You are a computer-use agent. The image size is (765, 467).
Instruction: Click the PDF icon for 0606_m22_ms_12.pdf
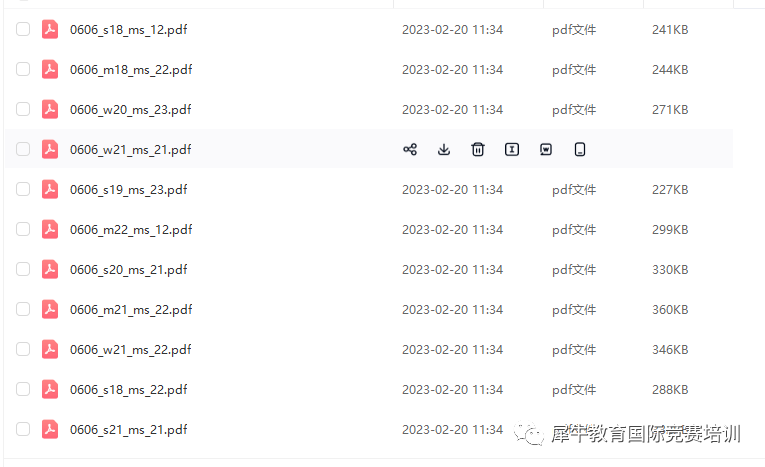tap(50, 229)
